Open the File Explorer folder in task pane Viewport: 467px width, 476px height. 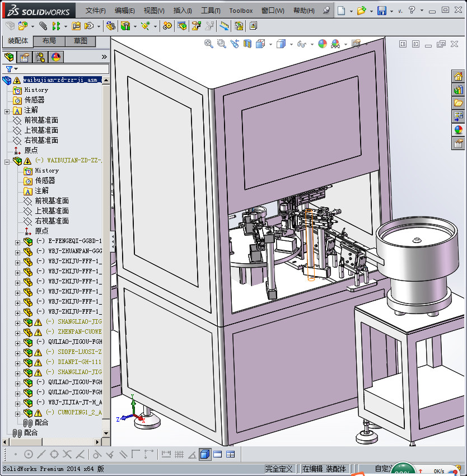click(458, 103)
